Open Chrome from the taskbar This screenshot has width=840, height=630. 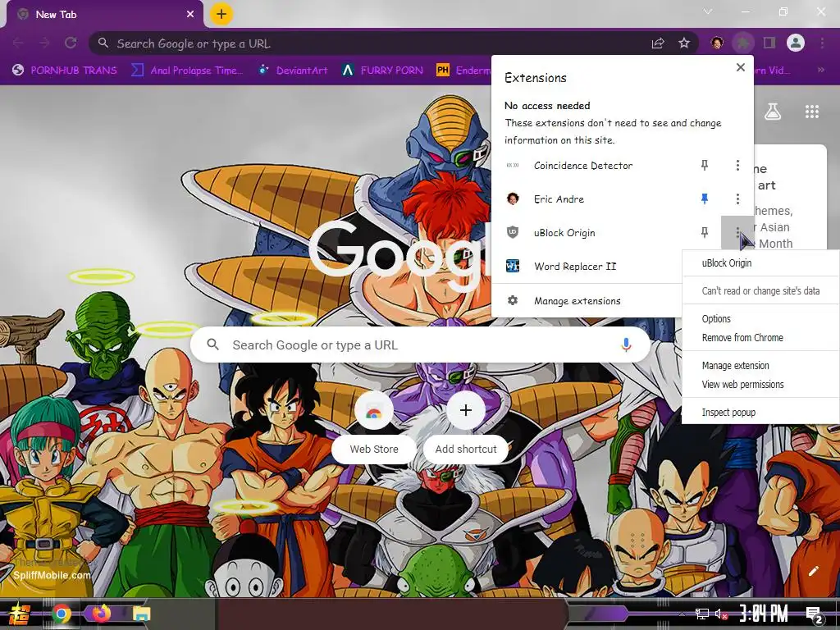62,614
